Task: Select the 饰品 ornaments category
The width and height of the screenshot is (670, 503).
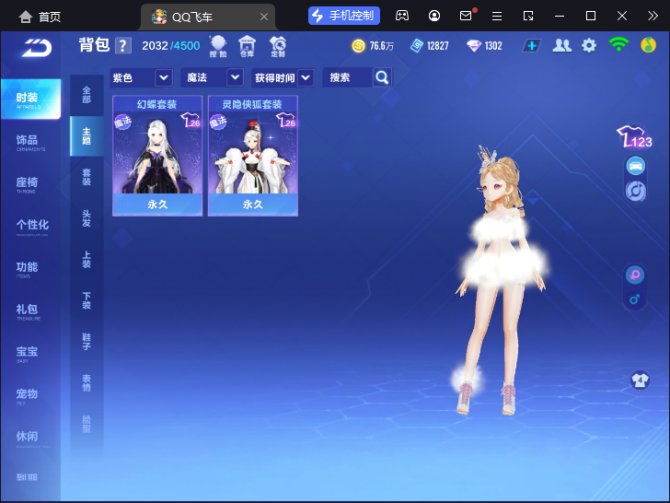Action: pos(31,141)
